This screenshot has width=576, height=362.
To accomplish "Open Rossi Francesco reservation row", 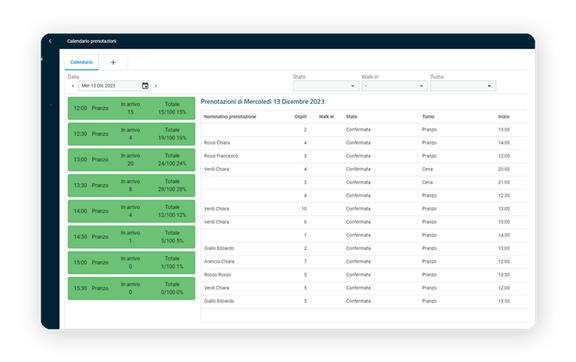I will (x=364, y=156).
